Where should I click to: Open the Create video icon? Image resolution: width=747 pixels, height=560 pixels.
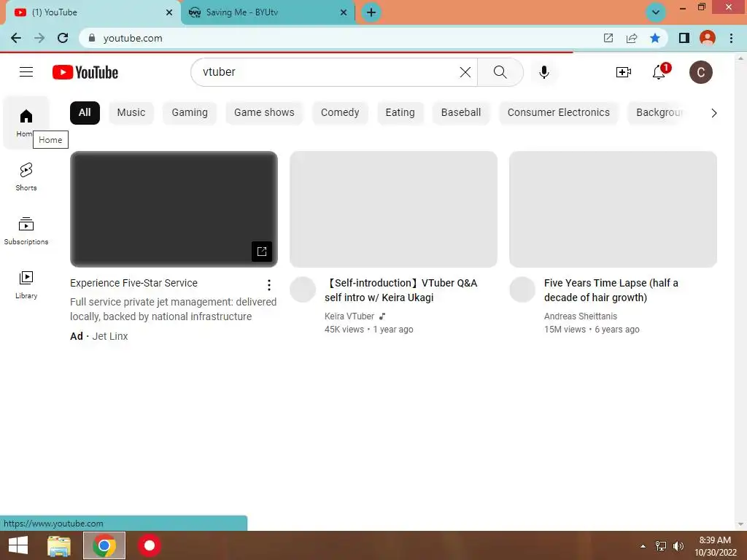click(x=623, y=72)
